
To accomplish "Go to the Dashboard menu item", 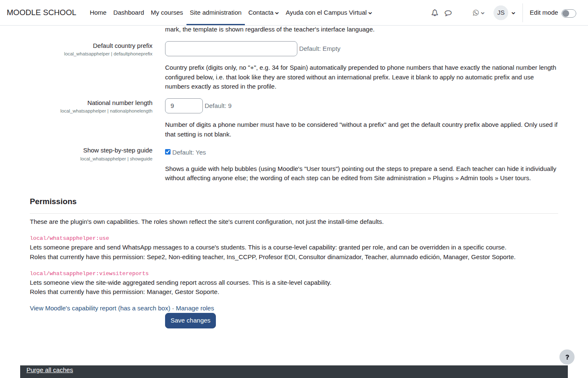I will [129, 13].
